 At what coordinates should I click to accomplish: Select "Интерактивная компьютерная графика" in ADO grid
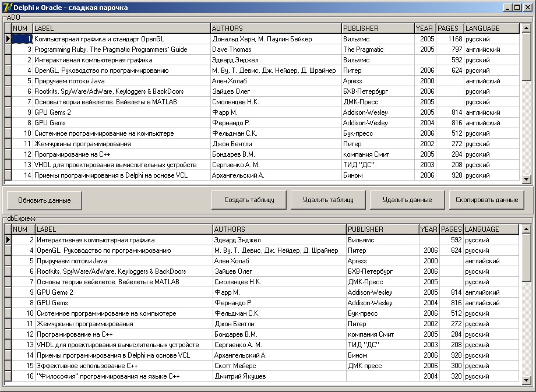[122, 60]
